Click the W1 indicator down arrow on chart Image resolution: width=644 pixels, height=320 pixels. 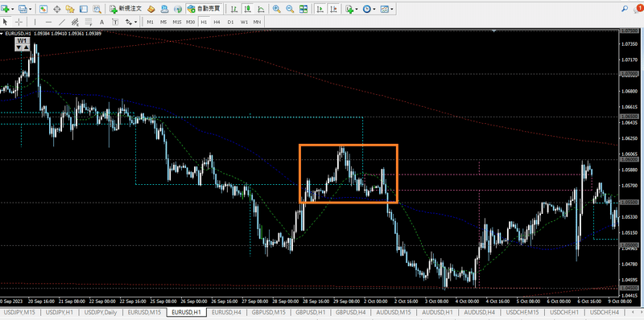pos(19,47)
